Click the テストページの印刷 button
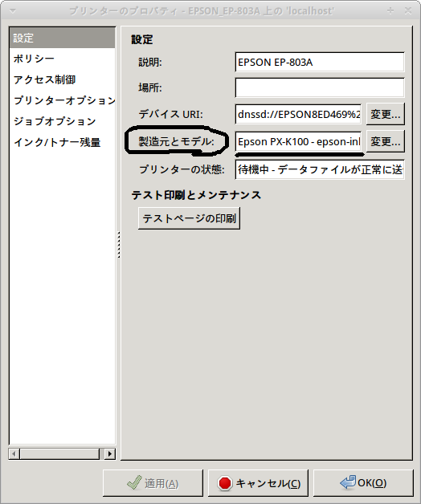Image resolution: width=421 pixels, height=504 pixels. pyautogui.click(x=190, y=218)
